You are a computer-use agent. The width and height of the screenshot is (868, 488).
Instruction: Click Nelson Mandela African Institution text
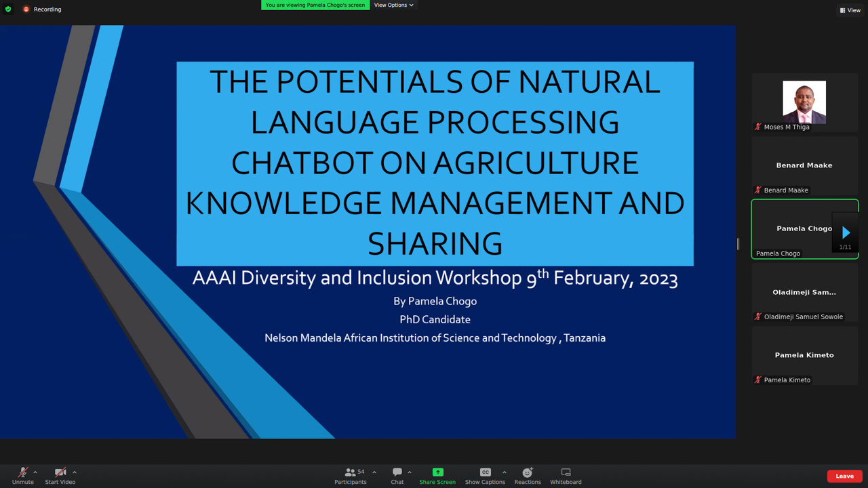coord(435,338)
